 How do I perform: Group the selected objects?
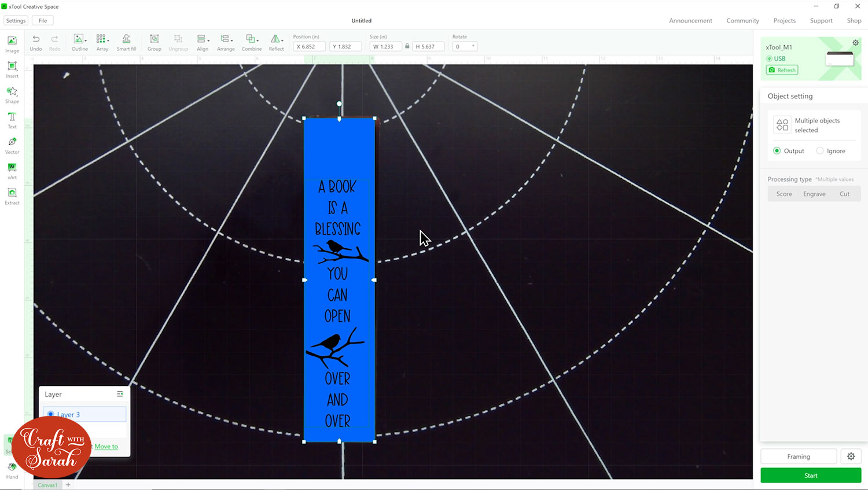154,42
